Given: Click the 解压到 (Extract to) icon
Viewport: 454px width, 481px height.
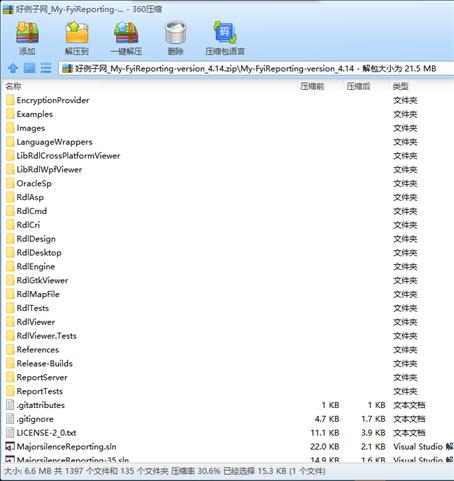Looking at the screenshot, I should [77, 38].
